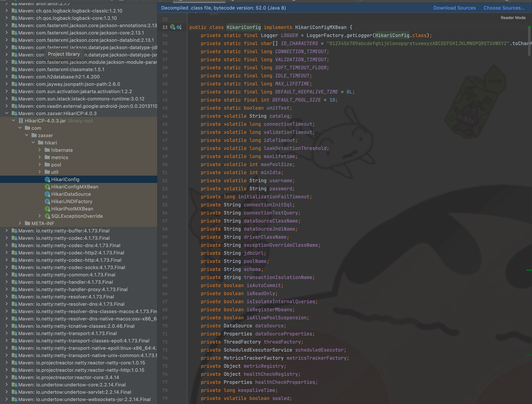This screenshot has height=404, width=532.
Task: Click the HikariPoolMXBean interface icon
Action: 47,209
